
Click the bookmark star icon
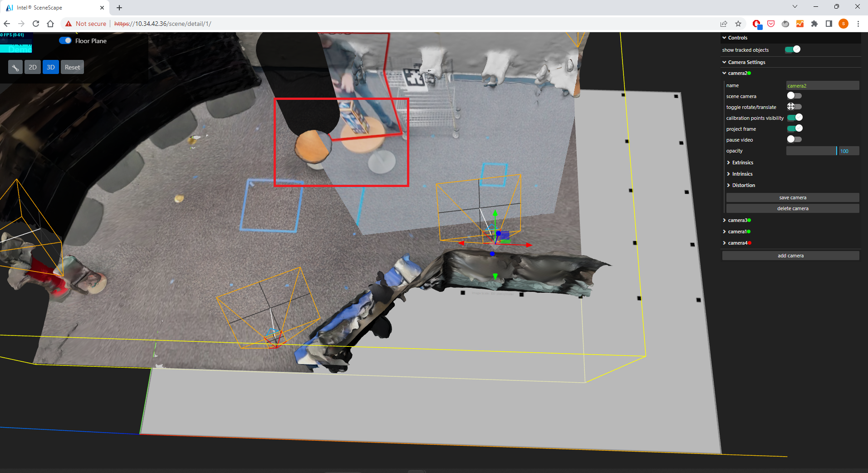point(738,24)
